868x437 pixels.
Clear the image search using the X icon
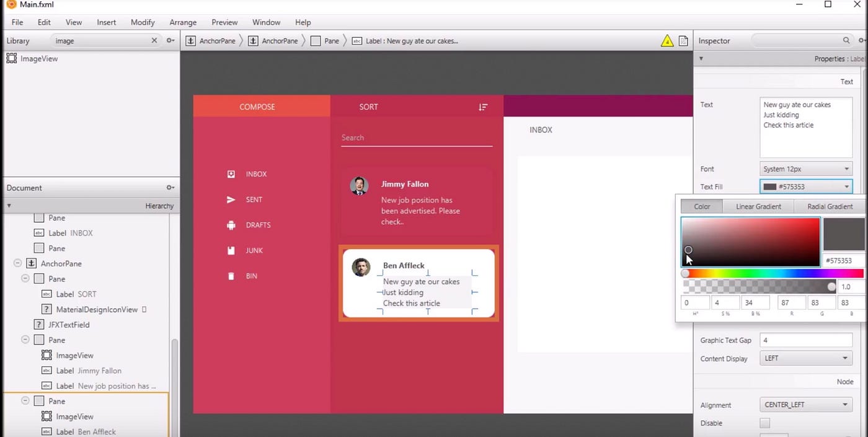tap(154, 40)
